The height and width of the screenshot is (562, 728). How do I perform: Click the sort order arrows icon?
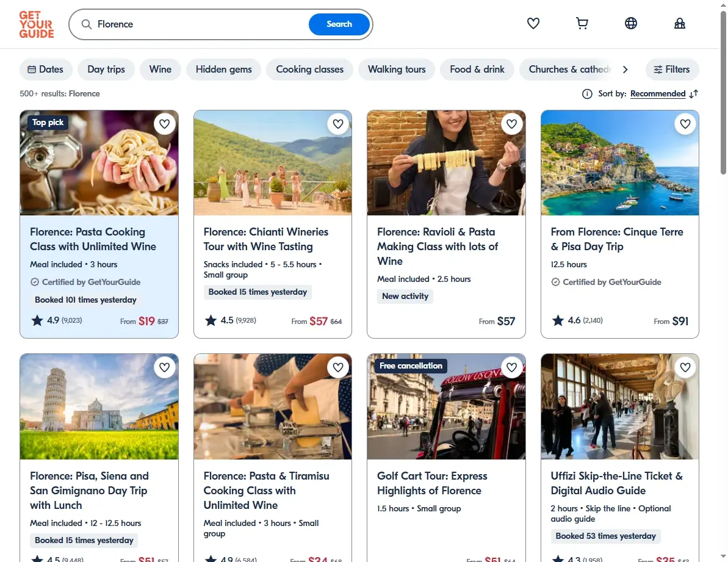pos(694,94)
